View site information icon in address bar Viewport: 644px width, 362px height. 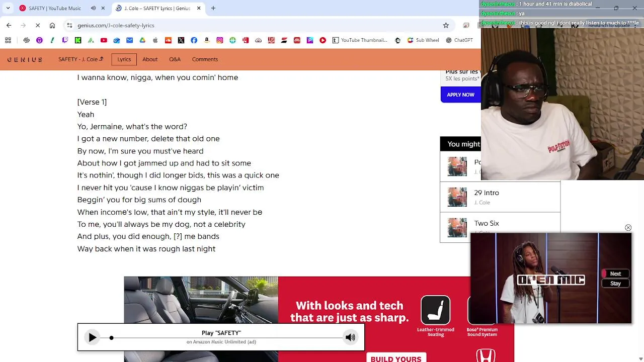coord(69,25)
